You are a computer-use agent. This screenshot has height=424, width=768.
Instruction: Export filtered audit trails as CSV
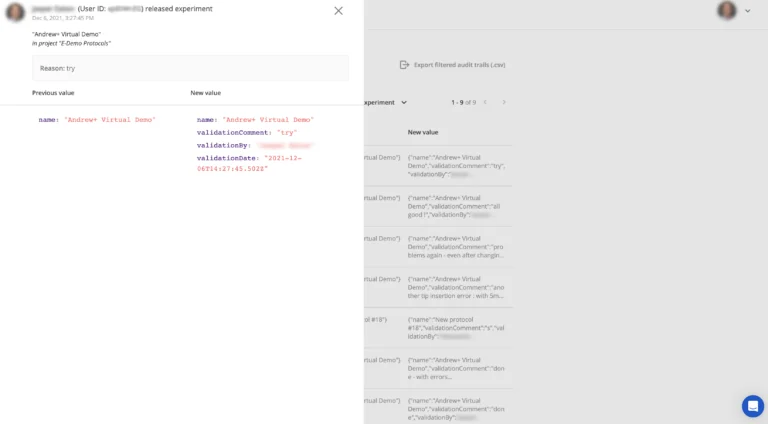(459, 64)
